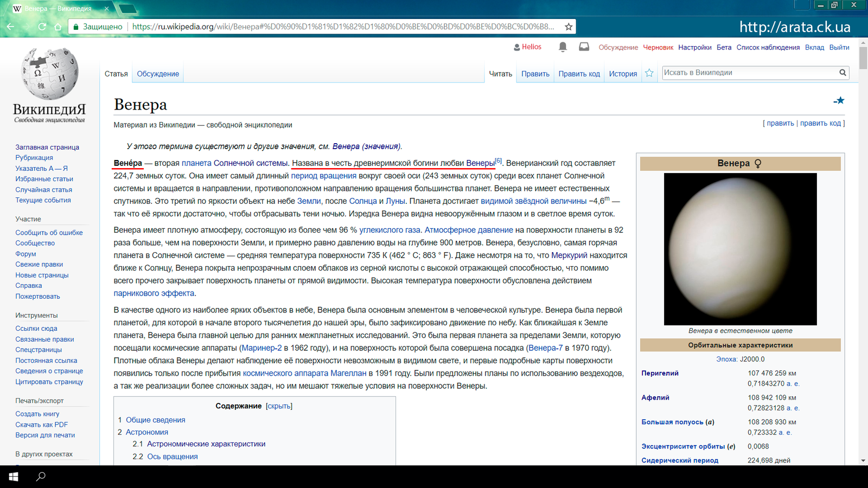Open Случайная статья sidebar link

[43, 190]
